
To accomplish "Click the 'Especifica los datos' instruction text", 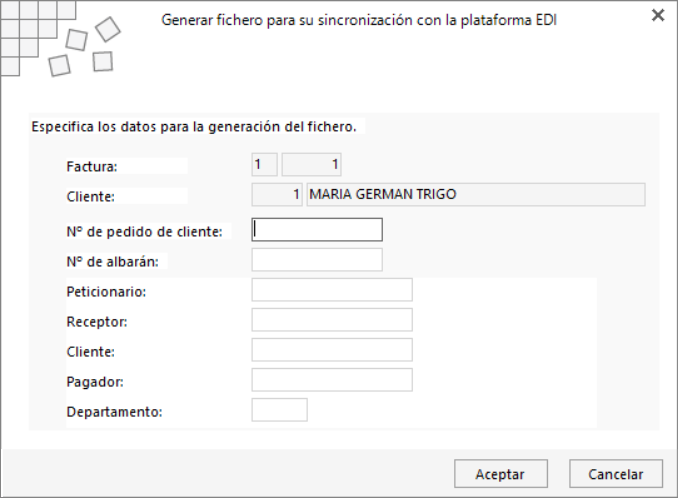I will (x=194, y=127).
